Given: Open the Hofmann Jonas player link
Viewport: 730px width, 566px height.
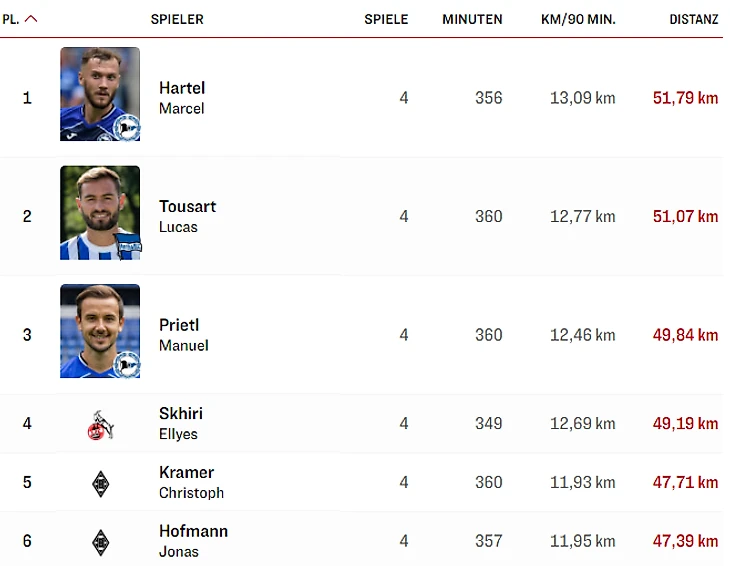Looking at the screenshot, I should [x=193, y=541].
